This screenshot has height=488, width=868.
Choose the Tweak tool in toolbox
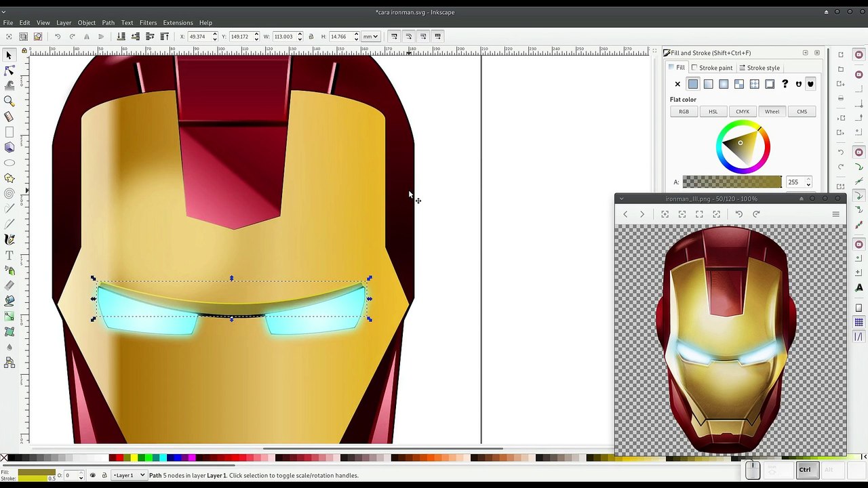pos(9,85)
